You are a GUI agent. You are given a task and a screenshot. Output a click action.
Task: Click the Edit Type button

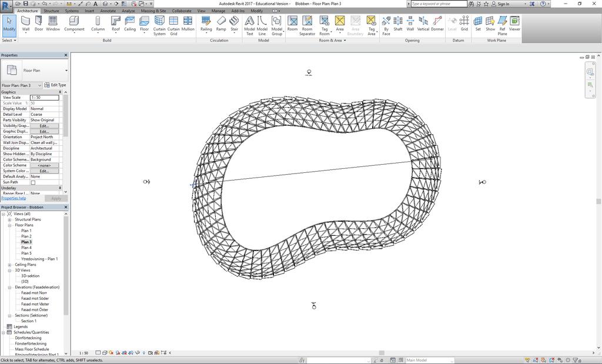pyautogui.click(x=55, y=85)
